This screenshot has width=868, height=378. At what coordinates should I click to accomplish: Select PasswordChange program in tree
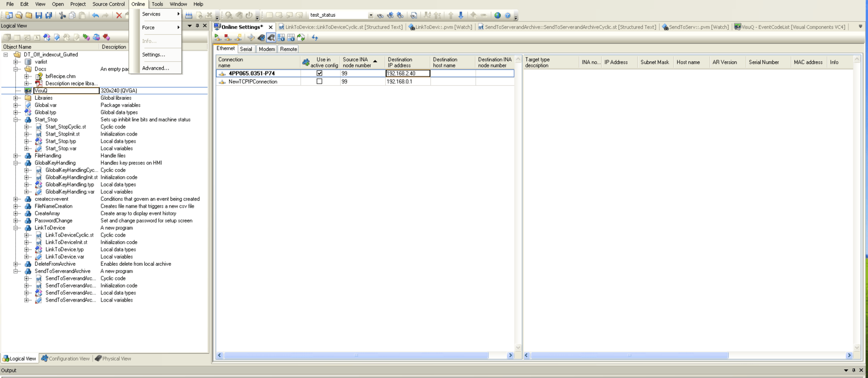(x=53, y=221)
